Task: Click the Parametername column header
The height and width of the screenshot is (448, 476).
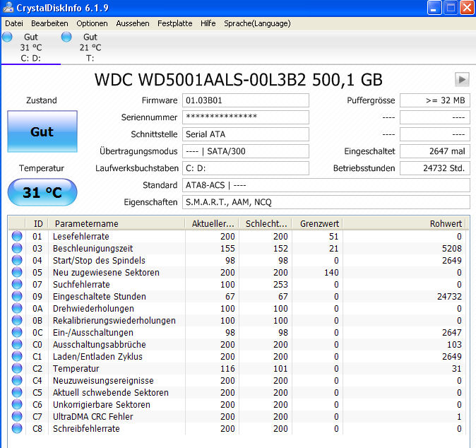Action: pos(117,224)
